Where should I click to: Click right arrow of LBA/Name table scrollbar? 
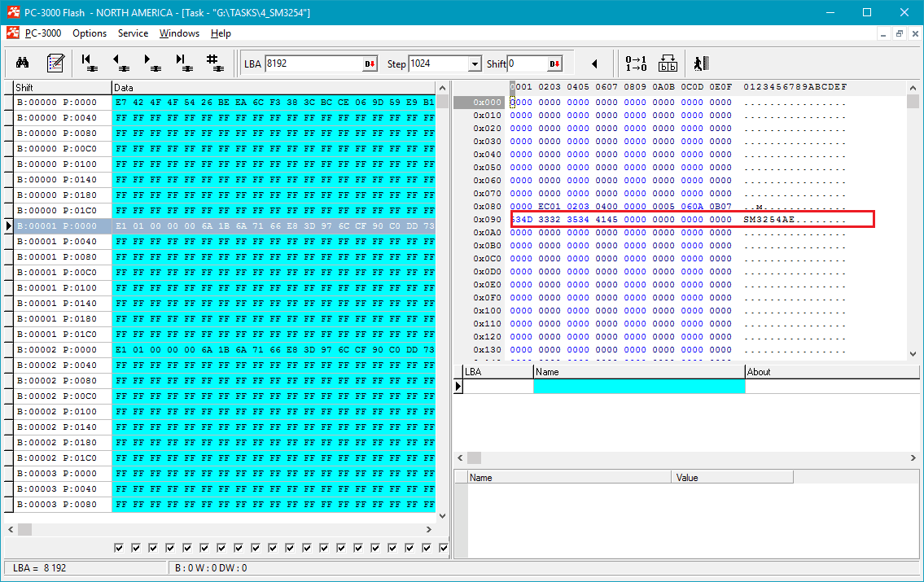pos(913,457)
